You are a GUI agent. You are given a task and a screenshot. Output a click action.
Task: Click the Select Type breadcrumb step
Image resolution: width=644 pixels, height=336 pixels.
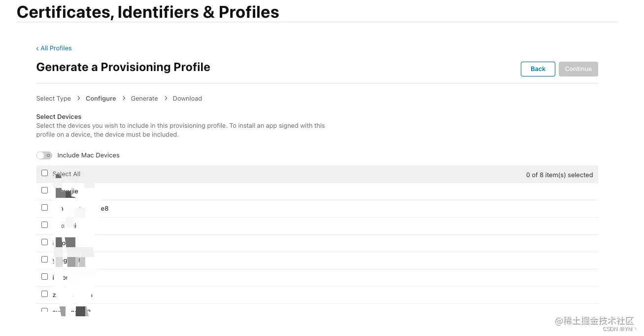point(54,99)
